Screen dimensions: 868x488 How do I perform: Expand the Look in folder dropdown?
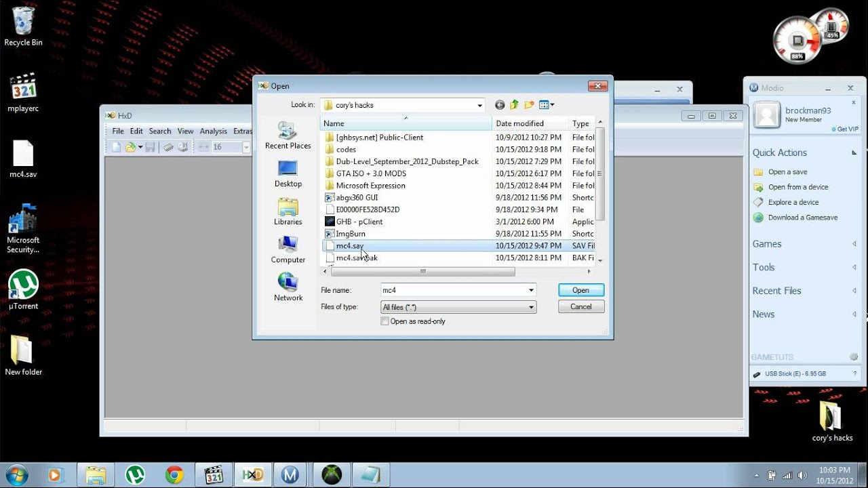[479, 105]
